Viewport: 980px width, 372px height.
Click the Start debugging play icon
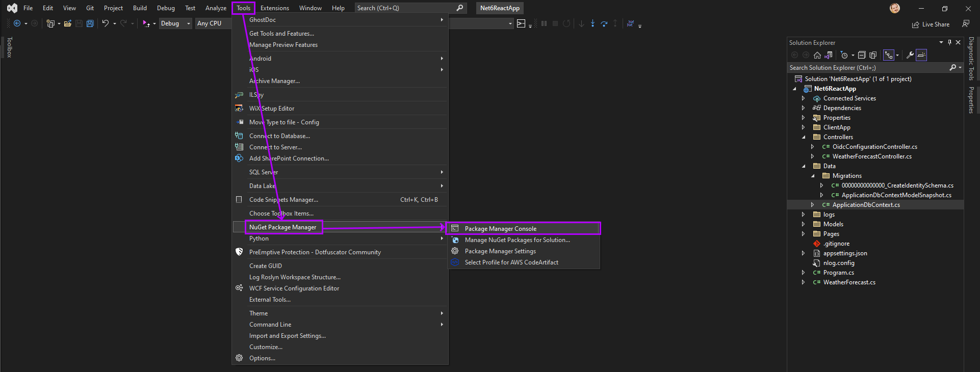point(146,23)
